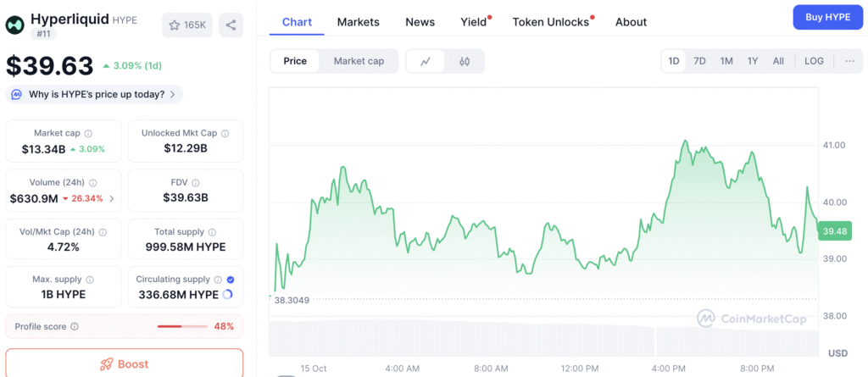
Task: Toggle chart to Market cap view
Action: (359, 61)
